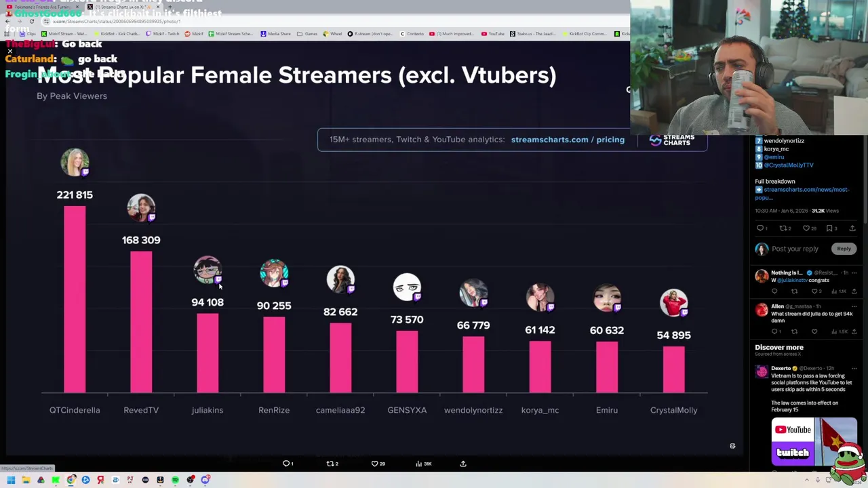Open the Windows Start menu
Viewport: 868px width, 488px height.
point(11,480)
